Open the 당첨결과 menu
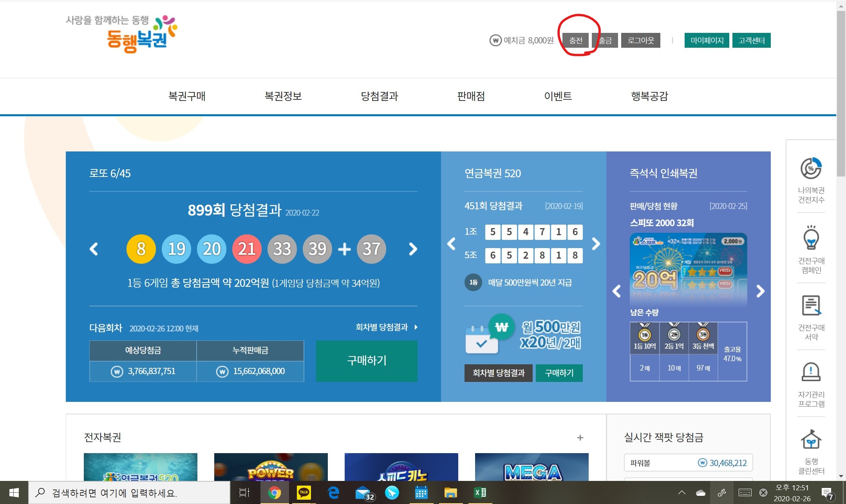Image resolution: width=846 pixels, height=504 pixels. click(x=379, y=96)
